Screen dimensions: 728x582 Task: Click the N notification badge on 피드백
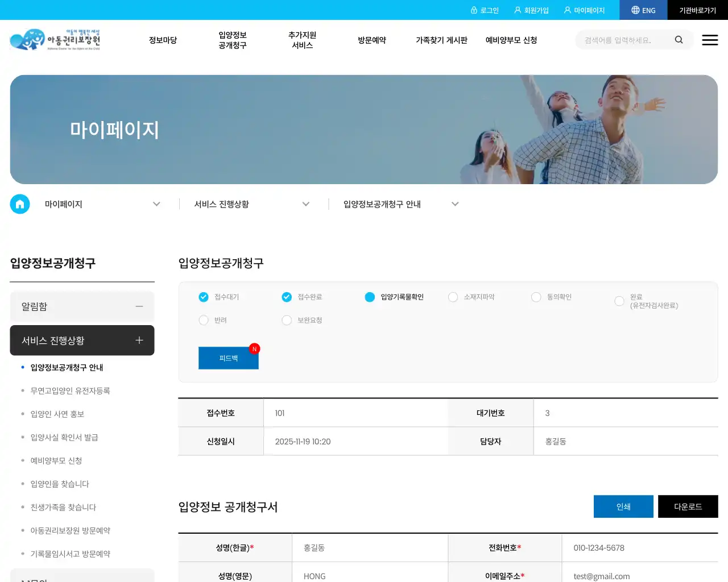pyautogui.click(x=254, y=348)
